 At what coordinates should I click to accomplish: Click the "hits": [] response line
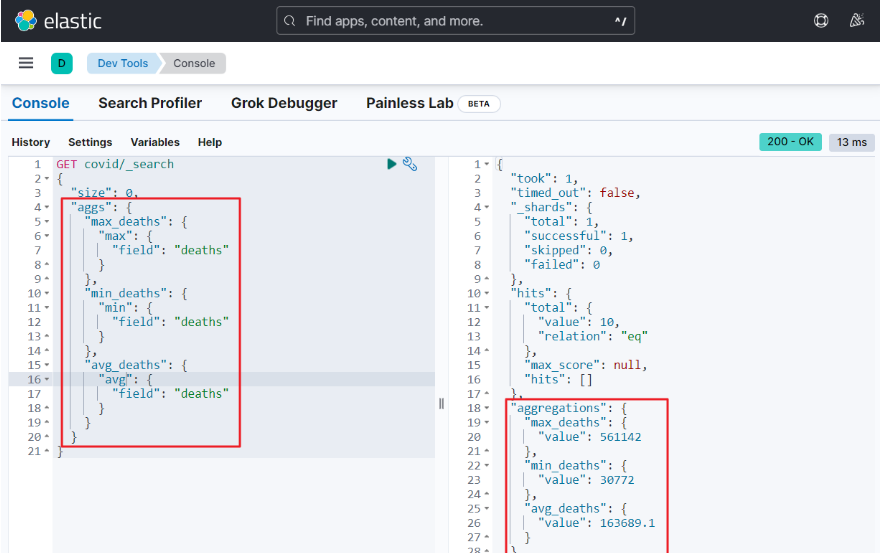[x=558, y=380]
